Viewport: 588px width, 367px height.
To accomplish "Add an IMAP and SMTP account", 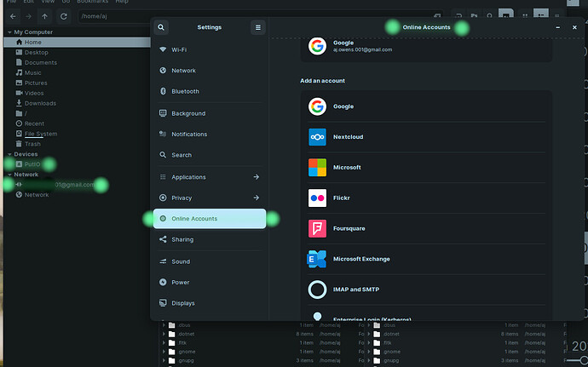I will point(426,290).
